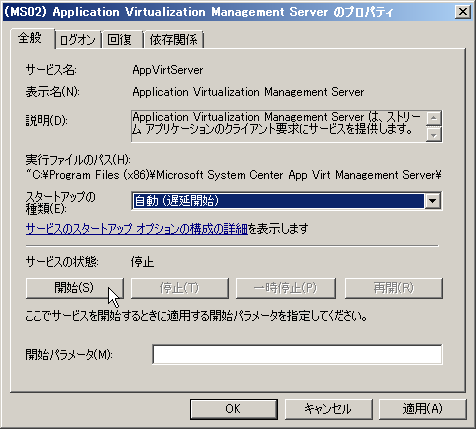Click the 開始パラメータ(M): label

tap(69, 355)
